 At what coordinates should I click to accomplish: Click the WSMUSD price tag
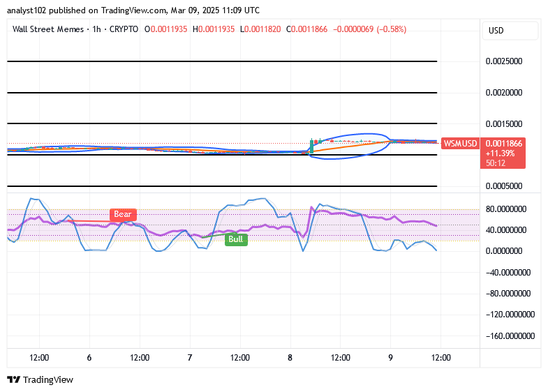pyautogui.click(x=460, y=144)
